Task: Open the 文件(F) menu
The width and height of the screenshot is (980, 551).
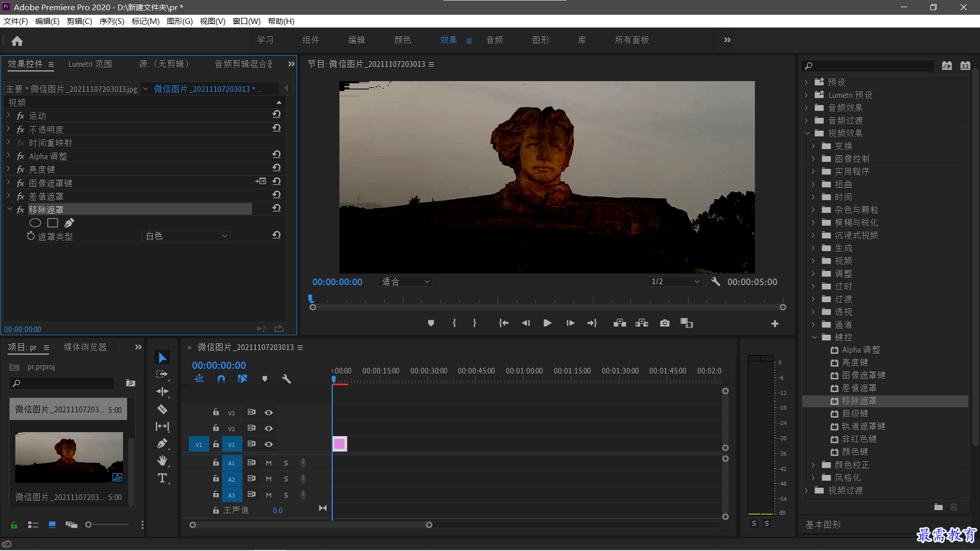Action: click(x=16, y=21)
